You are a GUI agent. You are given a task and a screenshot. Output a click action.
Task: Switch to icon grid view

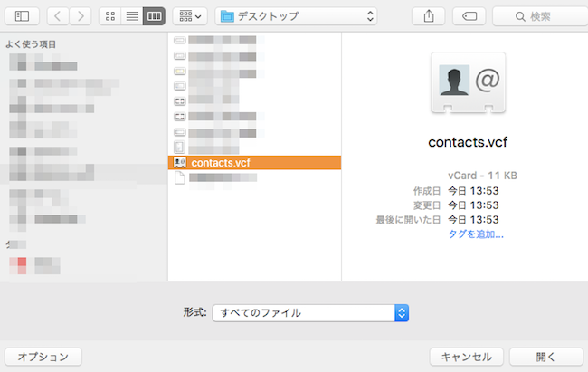coord(110,16)
